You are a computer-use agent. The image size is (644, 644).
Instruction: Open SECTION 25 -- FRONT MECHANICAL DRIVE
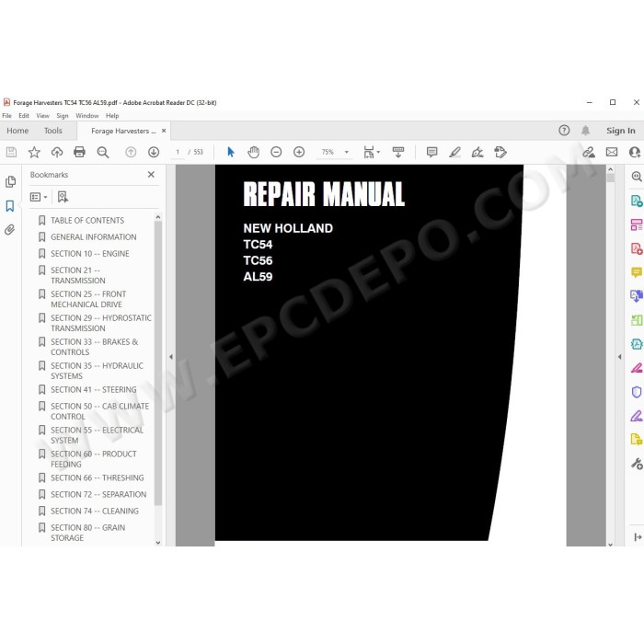[88, 299]
